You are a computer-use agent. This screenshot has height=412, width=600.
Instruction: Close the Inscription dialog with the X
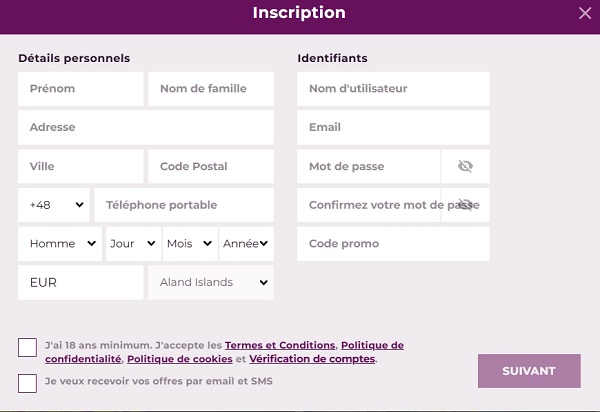point(585,13)
